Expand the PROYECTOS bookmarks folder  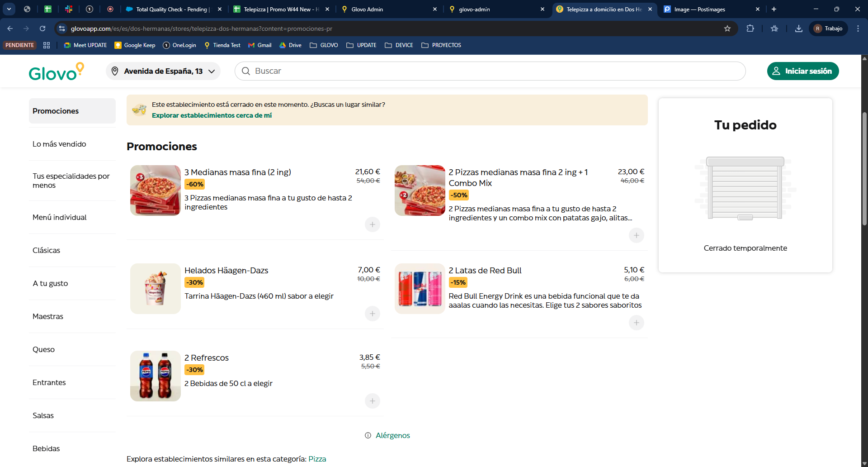click(x=441, y=45)
